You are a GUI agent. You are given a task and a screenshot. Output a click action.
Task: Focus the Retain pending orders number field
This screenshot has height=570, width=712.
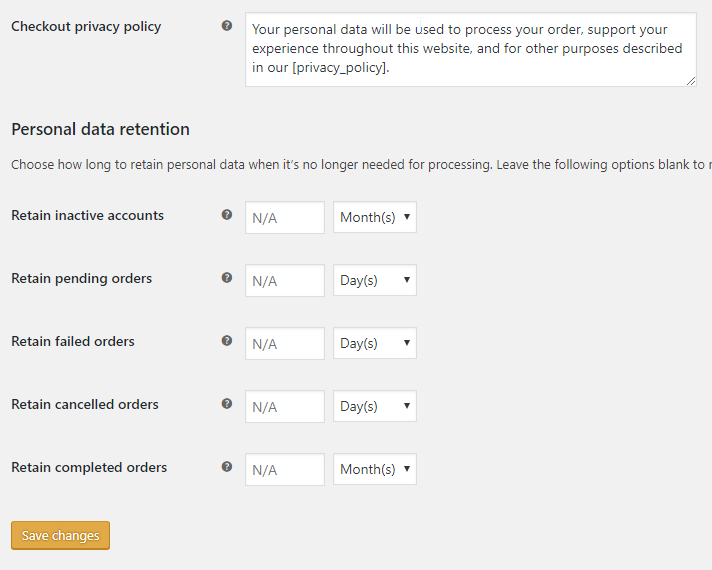285,281
